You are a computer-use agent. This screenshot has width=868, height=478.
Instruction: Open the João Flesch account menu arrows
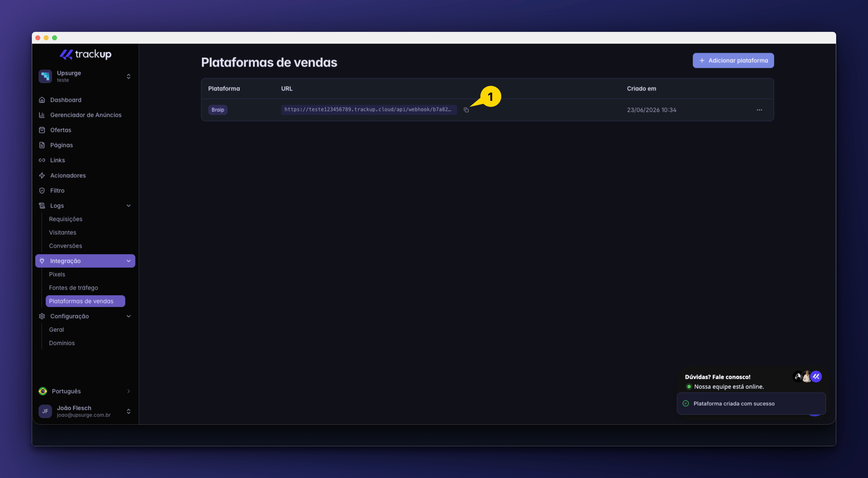tap(128, 411)
